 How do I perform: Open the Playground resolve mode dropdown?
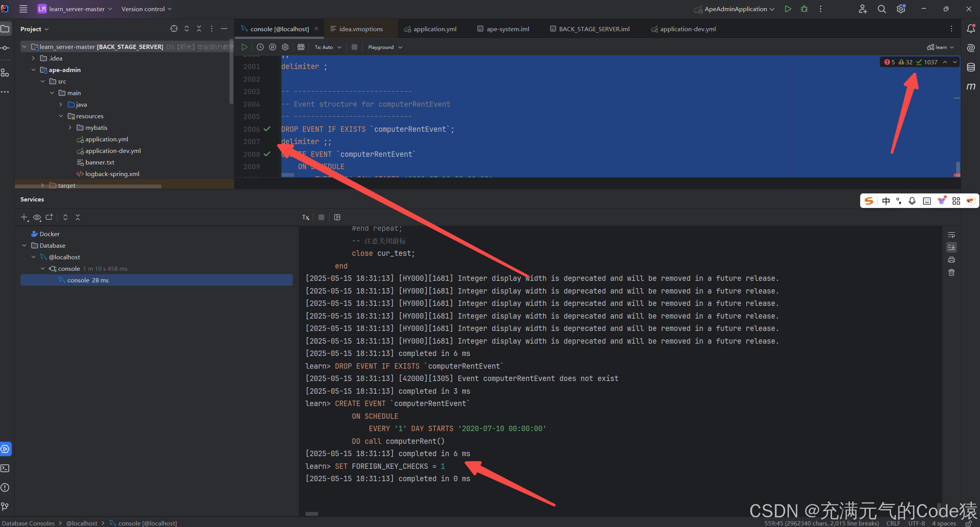[385, 47]
